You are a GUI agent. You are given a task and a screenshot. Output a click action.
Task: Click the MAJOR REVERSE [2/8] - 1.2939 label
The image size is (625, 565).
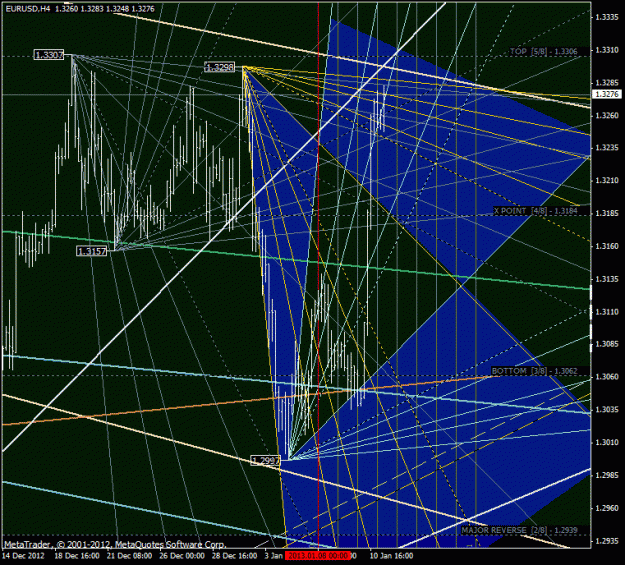[519, 530]
